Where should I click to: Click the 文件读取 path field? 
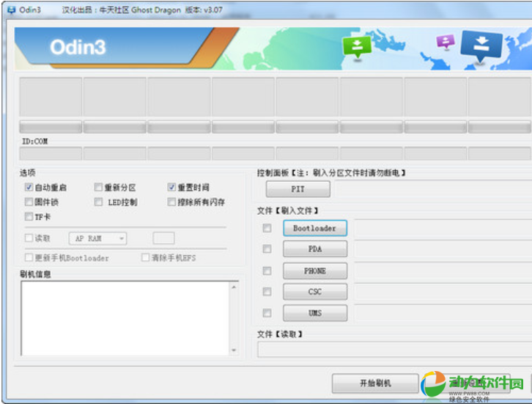(394, 349)
